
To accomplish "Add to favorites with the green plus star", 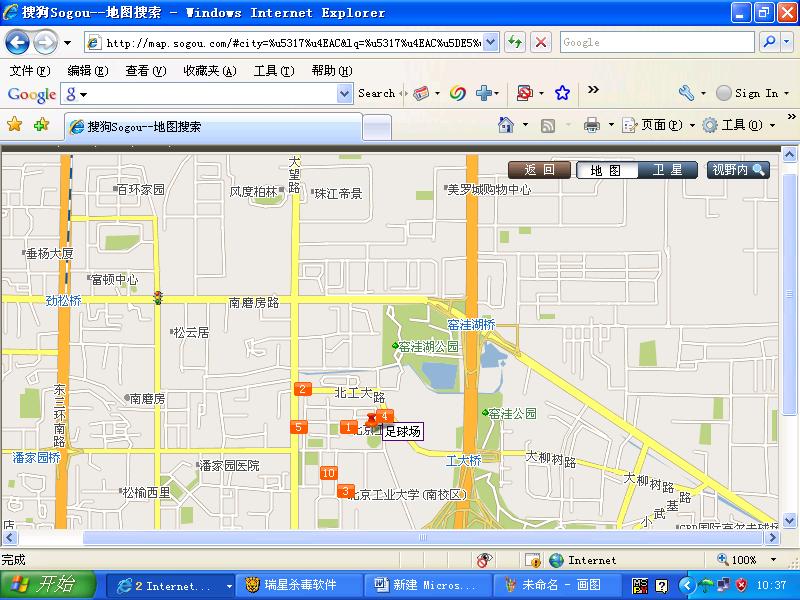I will click(41, 124).
